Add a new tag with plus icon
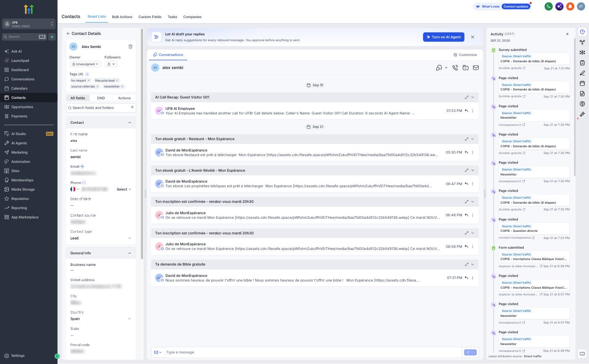Screen dimensions: 589x364 tap(87, 74)
